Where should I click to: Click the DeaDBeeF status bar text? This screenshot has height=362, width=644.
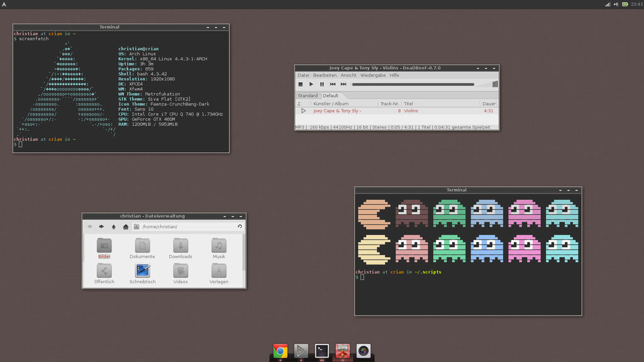pos(392,127)
